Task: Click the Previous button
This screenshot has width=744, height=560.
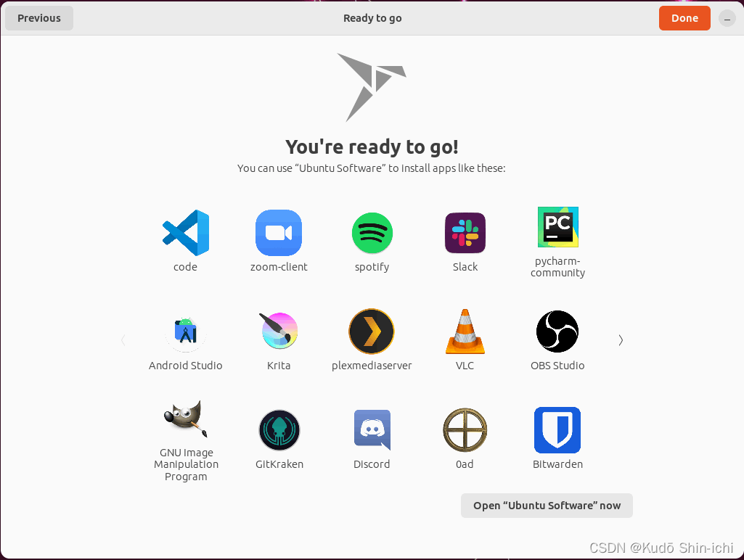Action: [39, 18]
